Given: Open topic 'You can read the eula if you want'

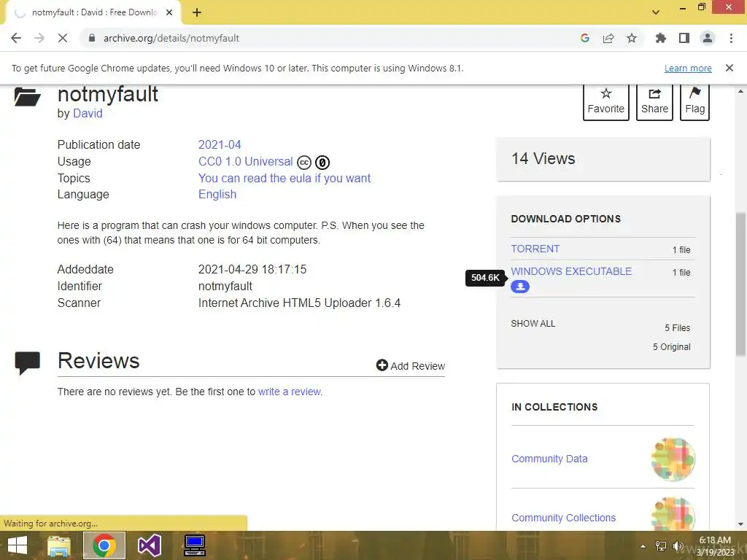Looking at the screenshot, I should click(285, 178).
